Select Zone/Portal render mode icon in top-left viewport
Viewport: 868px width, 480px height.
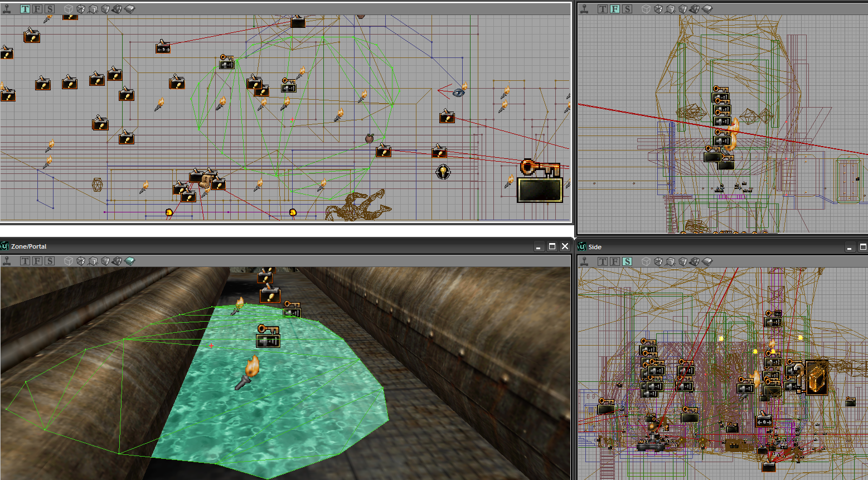(129, 9)
